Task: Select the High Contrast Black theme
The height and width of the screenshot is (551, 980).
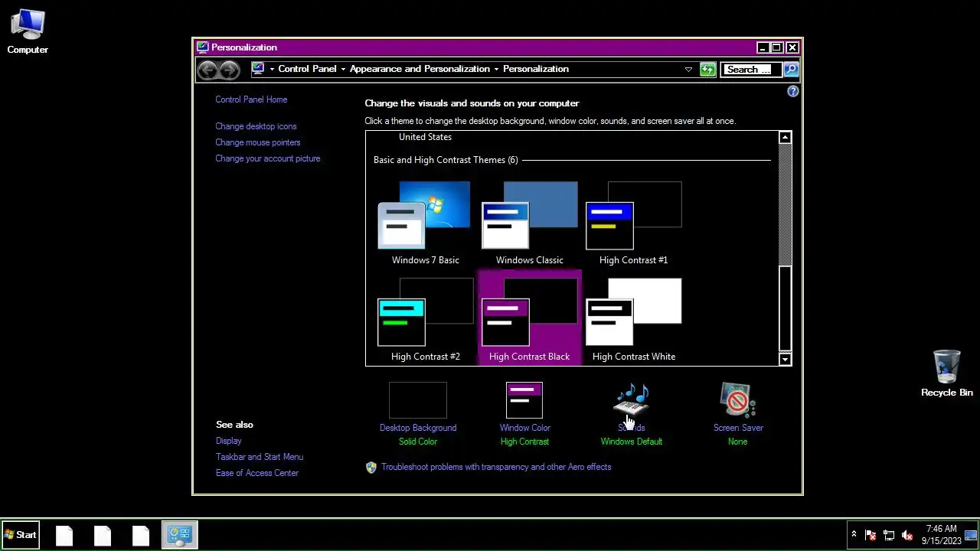Action: (x=529, y=317)
